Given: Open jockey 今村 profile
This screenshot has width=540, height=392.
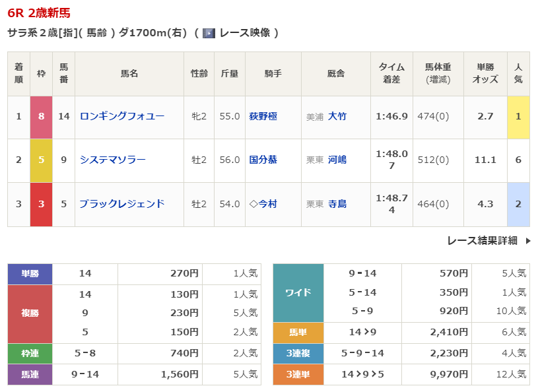Looking at the screenshot, I should click(267, 204).
